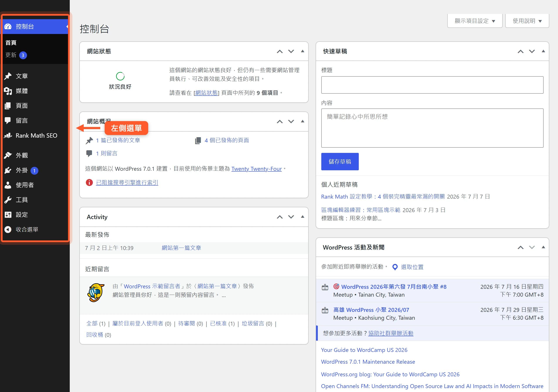Collapse the Activity panel
This screenshot has width=558, height=392.
click(x=303, y=217)
